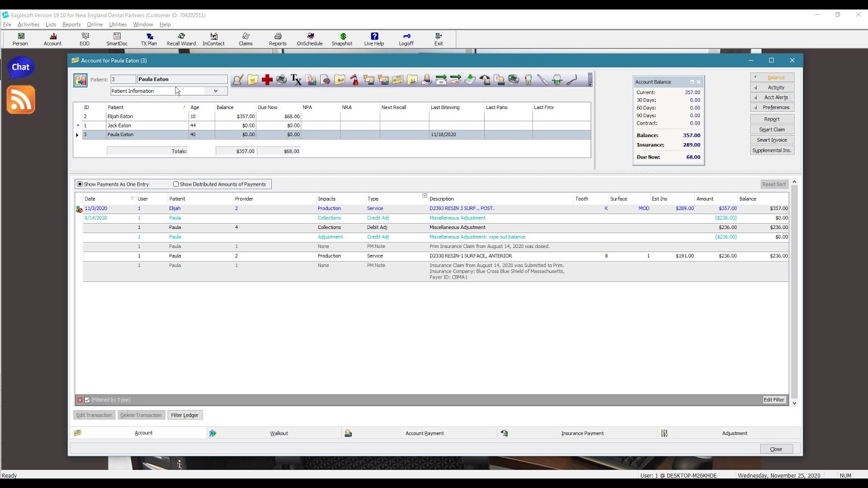Click the Close button at bottom right
This screenshot has height=488, width=868.
point(776,449)
